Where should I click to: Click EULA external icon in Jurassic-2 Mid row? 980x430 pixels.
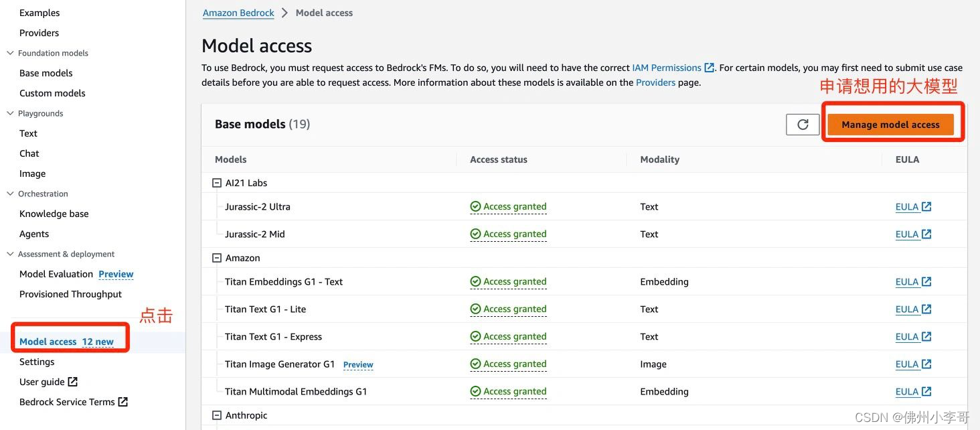click(x=926, y=234)
